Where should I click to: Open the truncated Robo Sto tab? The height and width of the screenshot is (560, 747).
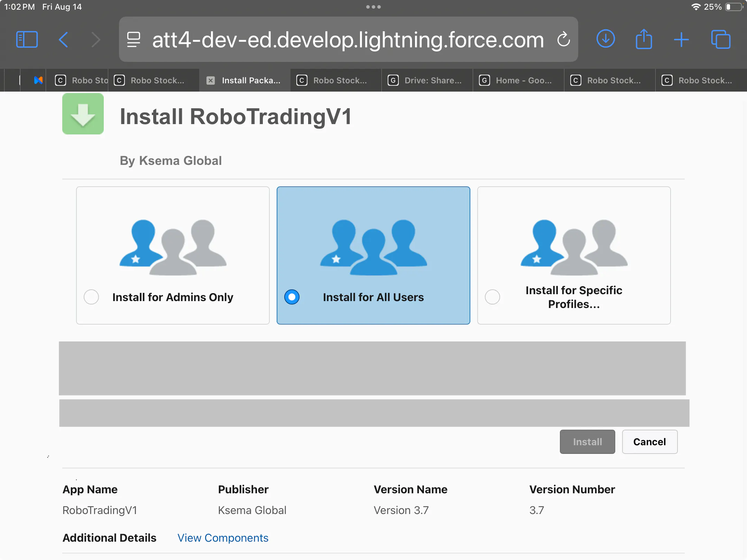click(77, 81)
